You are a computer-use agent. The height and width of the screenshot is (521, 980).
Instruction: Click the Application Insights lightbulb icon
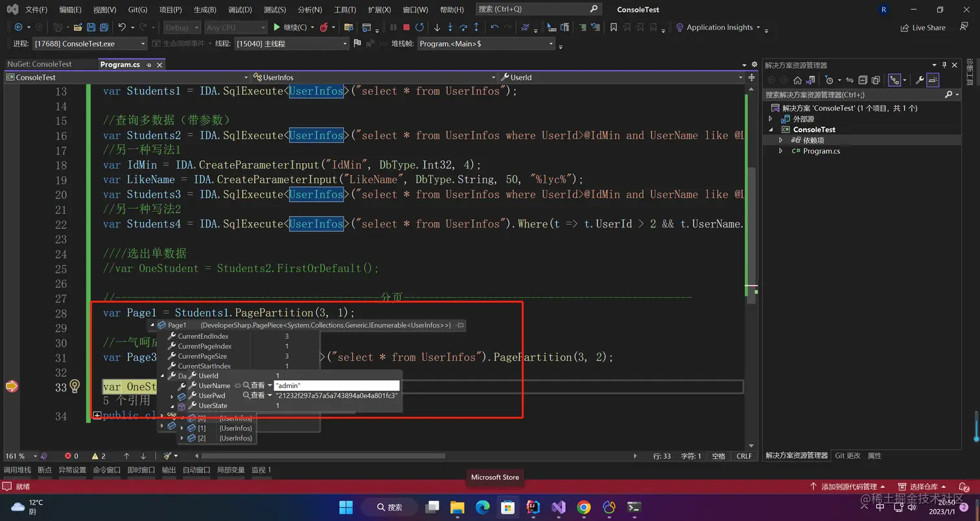click(x=680, y=27)
